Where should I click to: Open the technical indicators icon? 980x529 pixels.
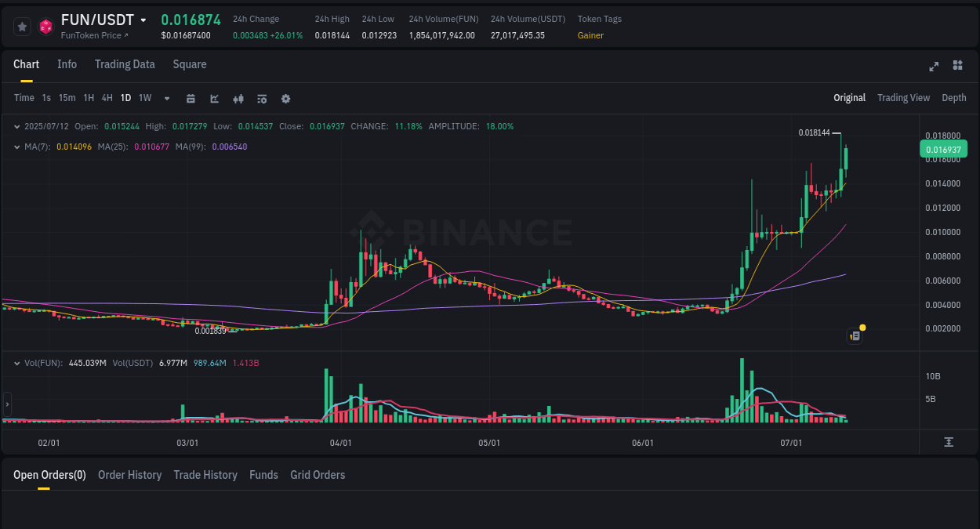238,98
